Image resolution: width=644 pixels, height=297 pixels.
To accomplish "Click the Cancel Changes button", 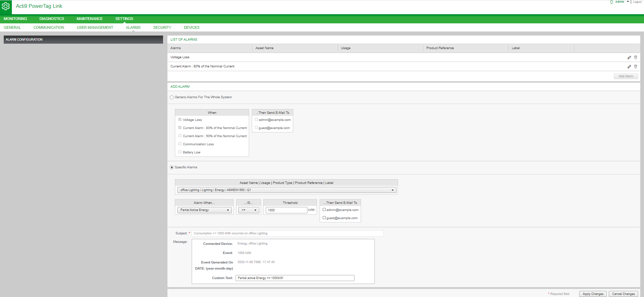I will pos(623,294).
